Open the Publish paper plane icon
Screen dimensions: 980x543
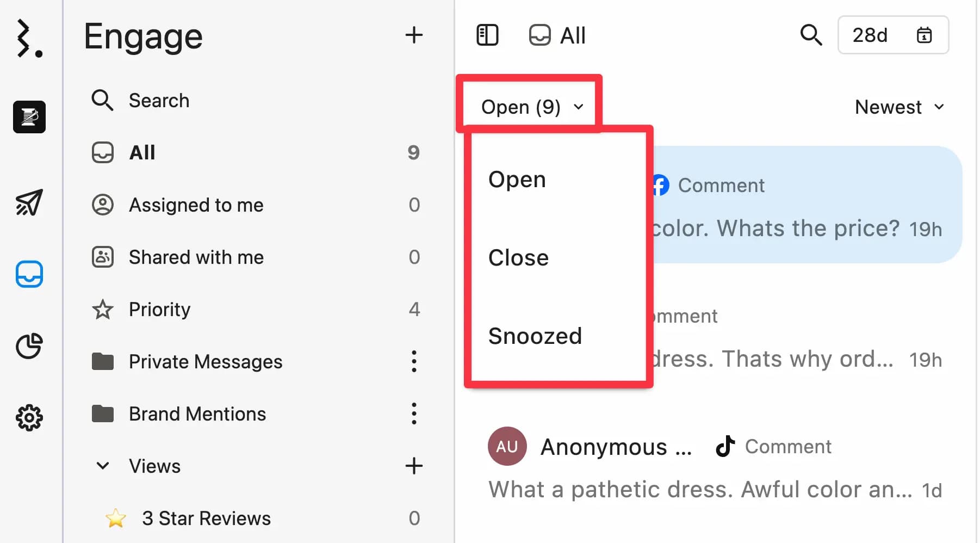click(29, 203)
